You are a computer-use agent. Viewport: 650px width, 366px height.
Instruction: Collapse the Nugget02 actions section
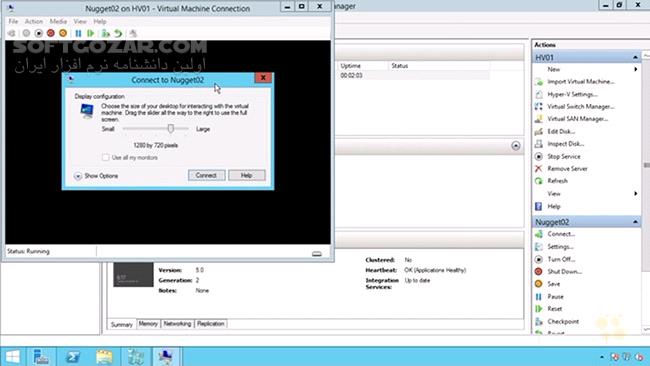coord(635,222)
